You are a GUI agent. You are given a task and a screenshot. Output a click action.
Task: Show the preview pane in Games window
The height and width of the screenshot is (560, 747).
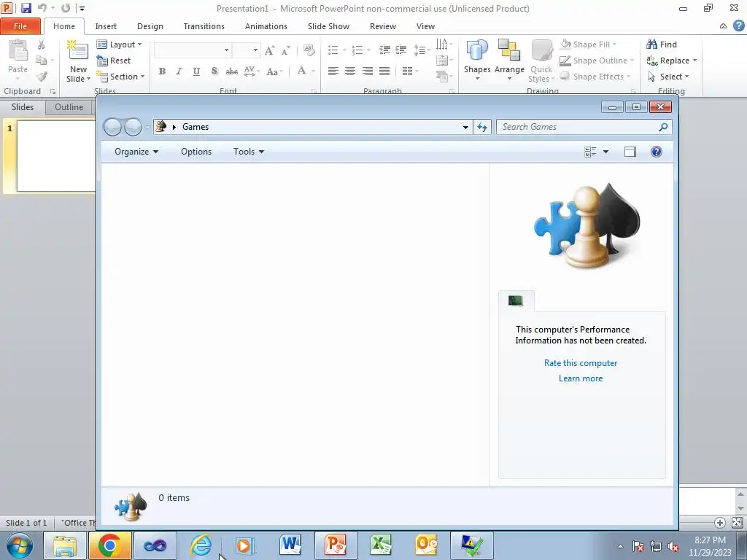tap(630, 152)
